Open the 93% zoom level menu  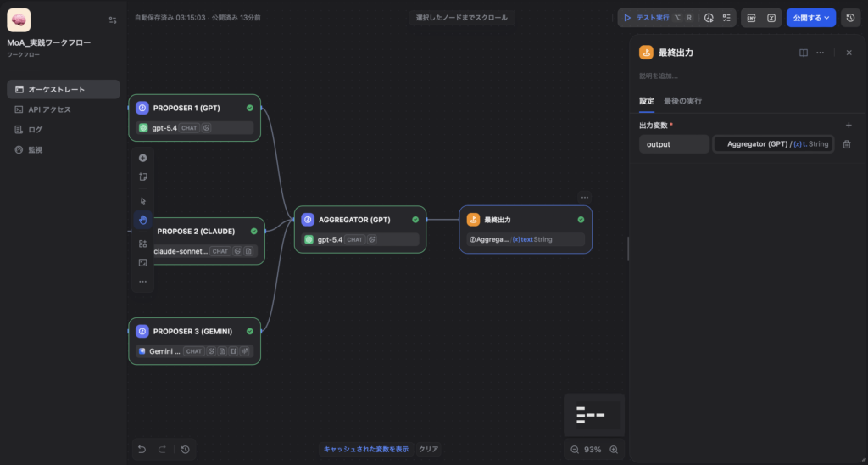[593, 450]
